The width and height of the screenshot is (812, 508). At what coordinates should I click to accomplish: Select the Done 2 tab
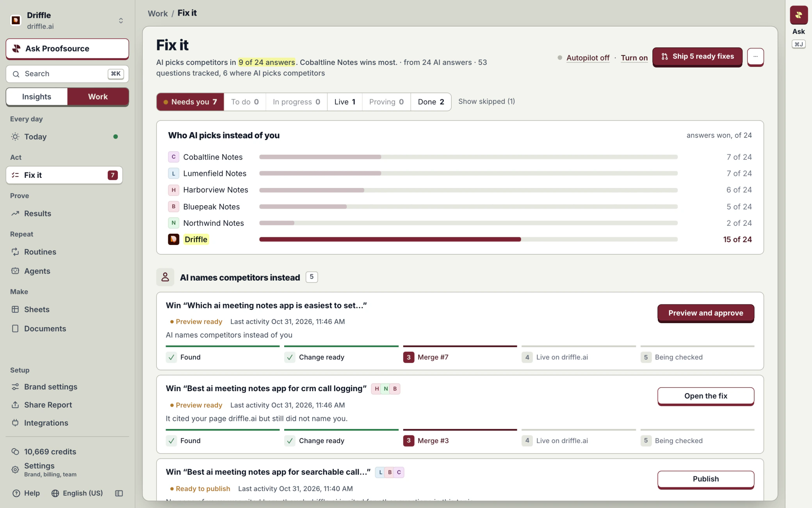tap(431, 102)
